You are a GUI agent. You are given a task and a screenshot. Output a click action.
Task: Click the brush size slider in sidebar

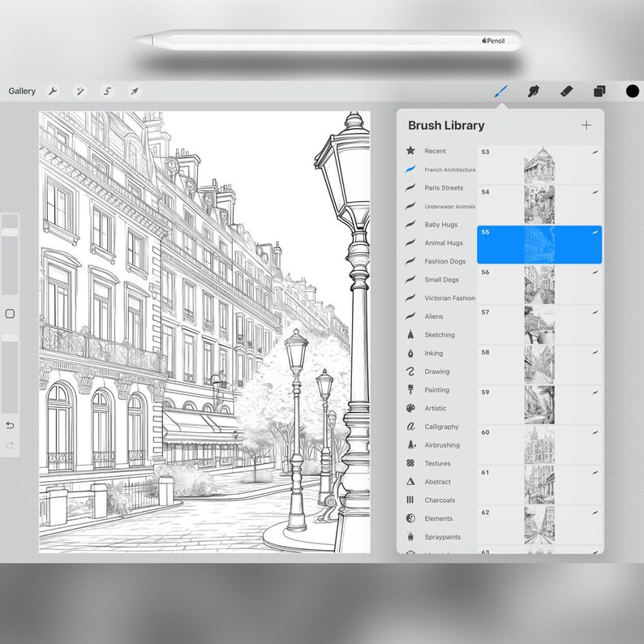pyautogui.click(x=10, y=254)
